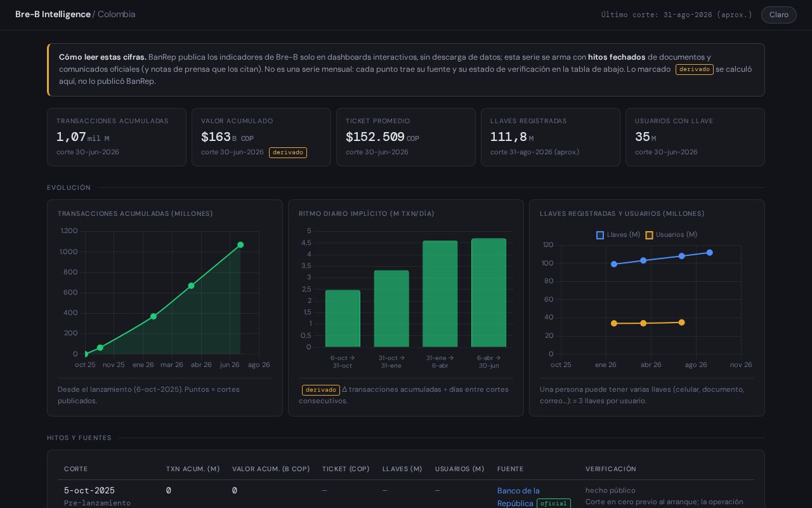
Task: Click the derivado badge under Ritmo diario chart
Action: pyautogui.click(x=321, y=390)
